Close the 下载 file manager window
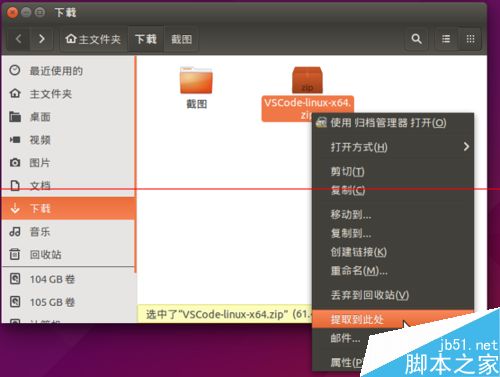The height and width of the screenshot is (377, 500). click(x=12, y=13)
